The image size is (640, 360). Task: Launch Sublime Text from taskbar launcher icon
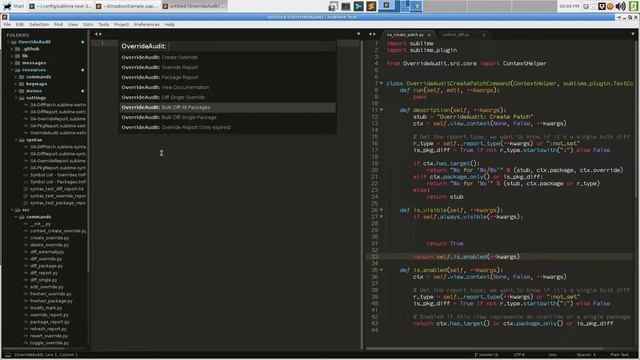(x=371, y=6)
